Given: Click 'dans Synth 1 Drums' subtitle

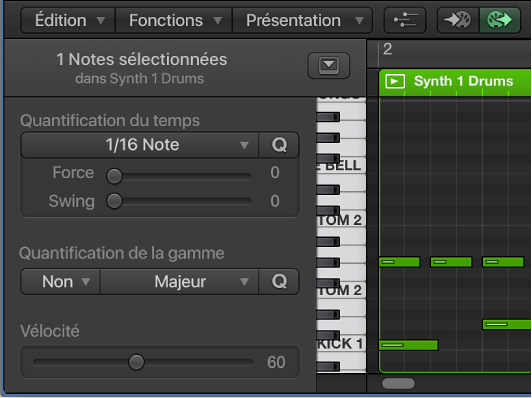Looking at the screenshot, I should pyautogui.click(x=139, y=79).
